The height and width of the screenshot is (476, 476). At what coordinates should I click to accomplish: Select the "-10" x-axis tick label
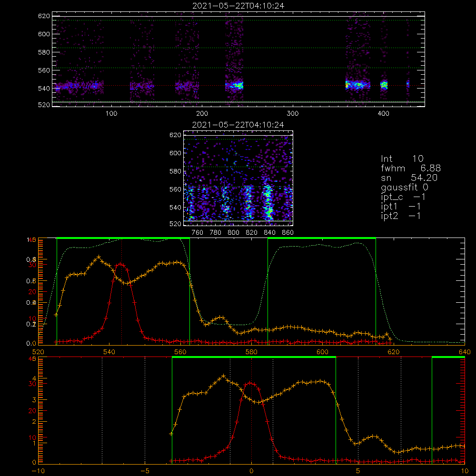[x=38, y=471]
